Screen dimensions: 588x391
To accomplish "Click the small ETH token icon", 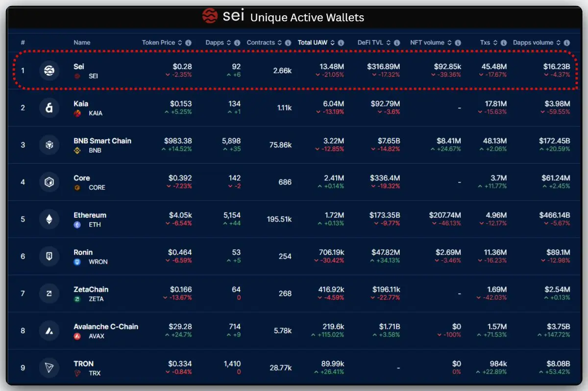I will coord(77,225).
